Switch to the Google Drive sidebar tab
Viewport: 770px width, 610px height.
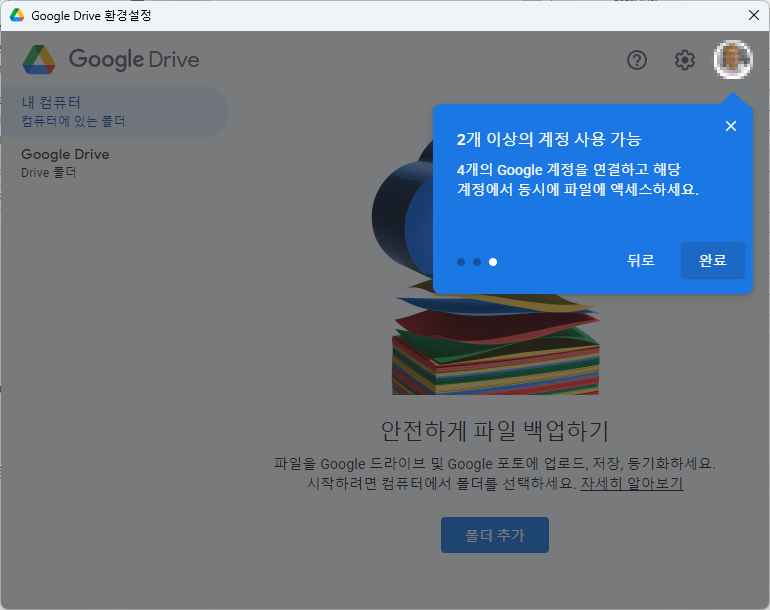(x=66, y=162)
